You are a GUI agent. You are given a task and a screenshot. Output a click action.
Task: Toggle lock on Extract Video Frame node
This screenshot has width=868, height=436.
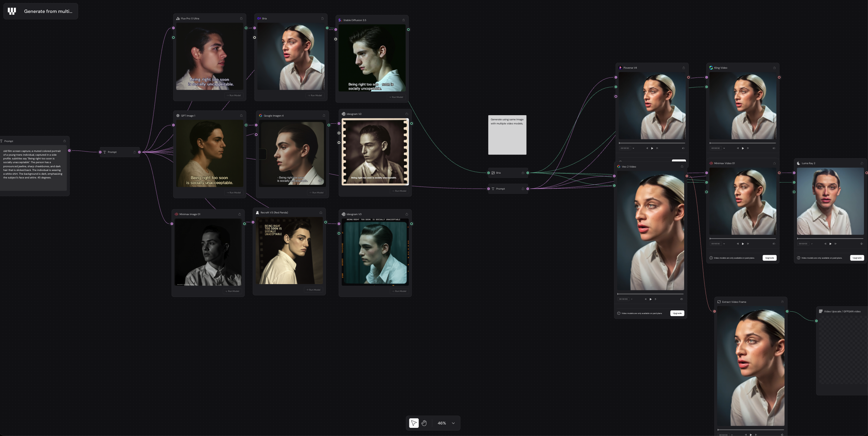pos(782,302)
